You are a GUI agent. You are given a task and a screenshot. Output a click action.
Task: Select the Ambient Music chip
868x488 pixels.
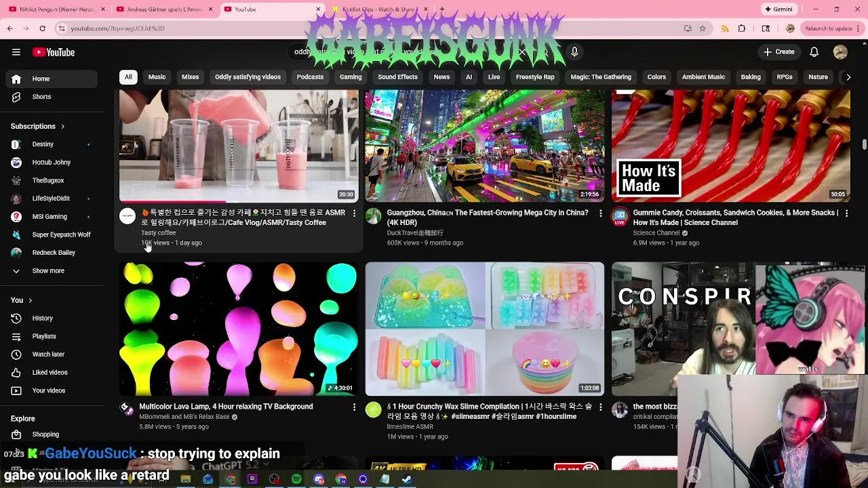click(703, 77)
